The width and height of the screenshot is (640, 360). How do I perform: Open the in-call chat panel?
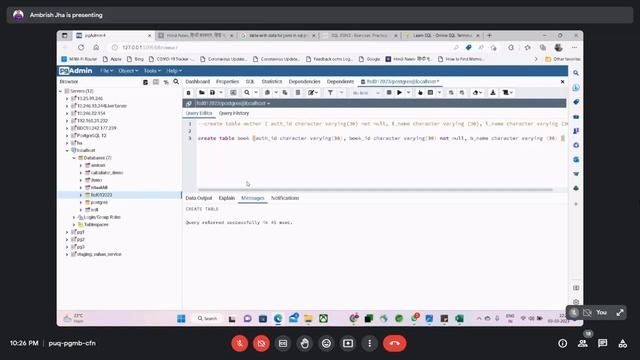click(x=602, y=344)
